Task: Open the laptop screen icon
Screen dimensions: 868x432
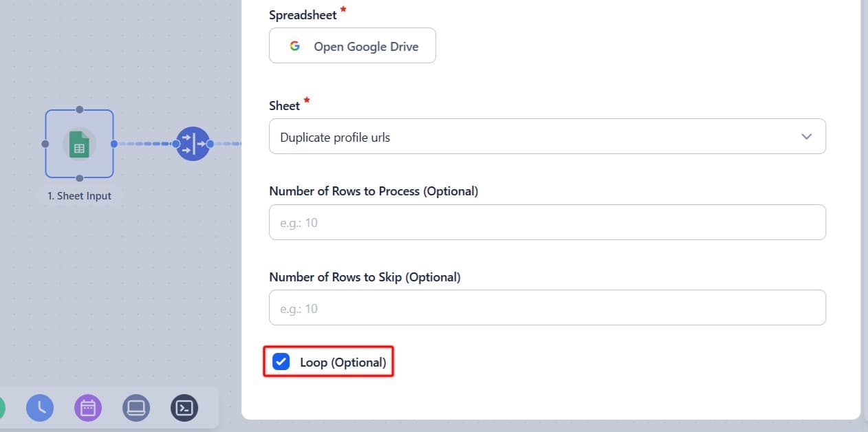Action: [136, 408]
